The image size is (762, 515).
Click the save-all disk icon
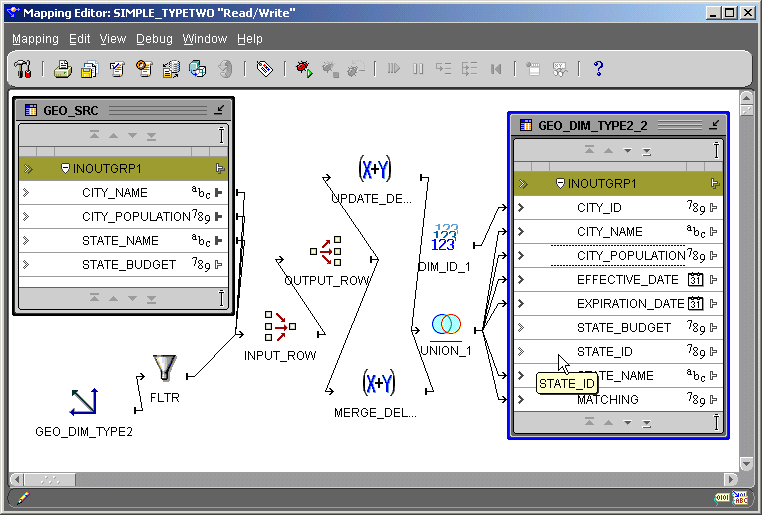point(89,69)
